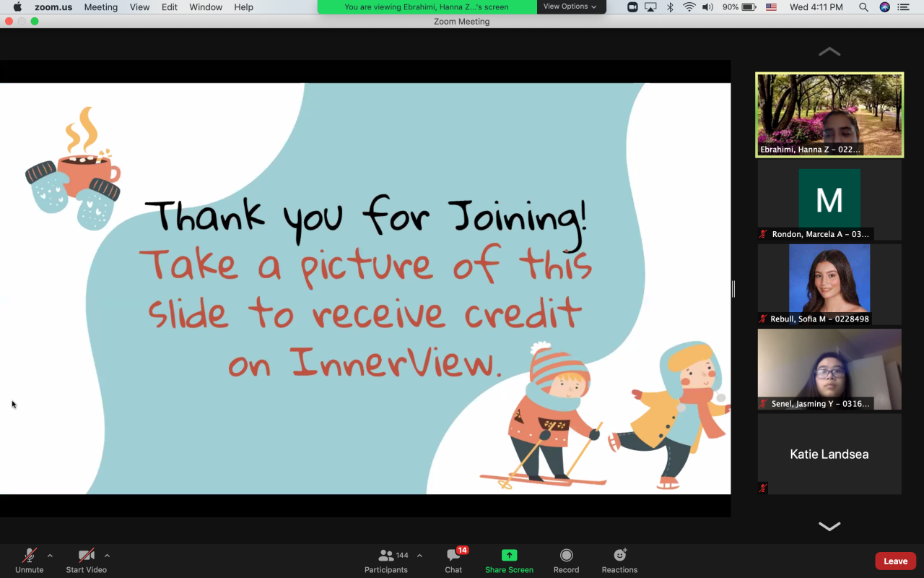Image resolution: width=924 pixels, height=578 pixels.
Task: Open the Edit menu
Action: click(170, 7)
